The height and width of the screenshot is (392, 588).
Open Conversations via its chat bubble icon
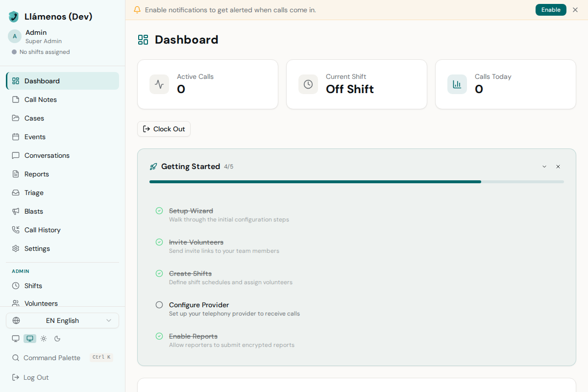click(16, 155)
